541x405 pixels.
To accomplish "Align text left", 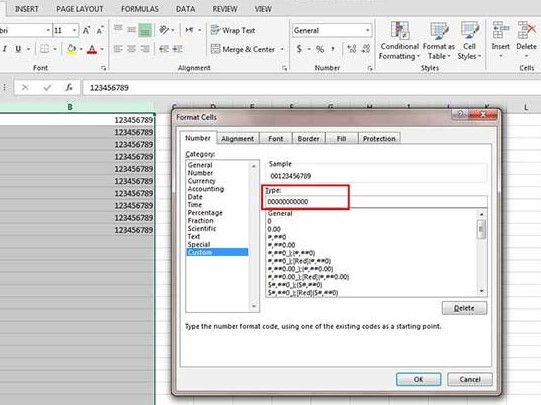I will click(118, 49).
